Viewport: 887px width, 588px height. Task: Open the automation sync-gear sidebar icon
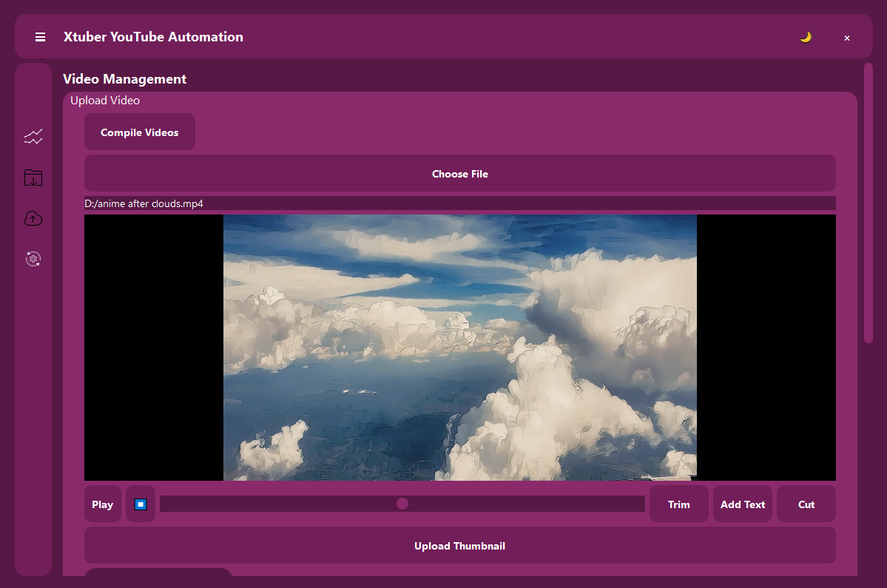click(33, 258)
